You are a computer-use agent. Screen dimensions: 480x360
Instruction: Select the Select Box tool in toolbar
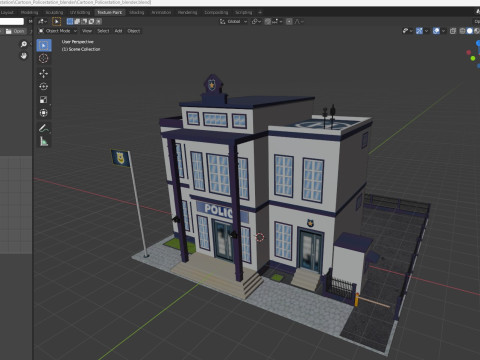(44, 45)
